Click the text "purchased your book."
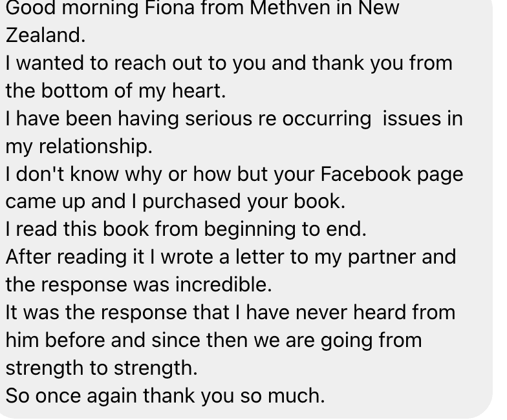 pyautogui.click(x=244, y=202)
